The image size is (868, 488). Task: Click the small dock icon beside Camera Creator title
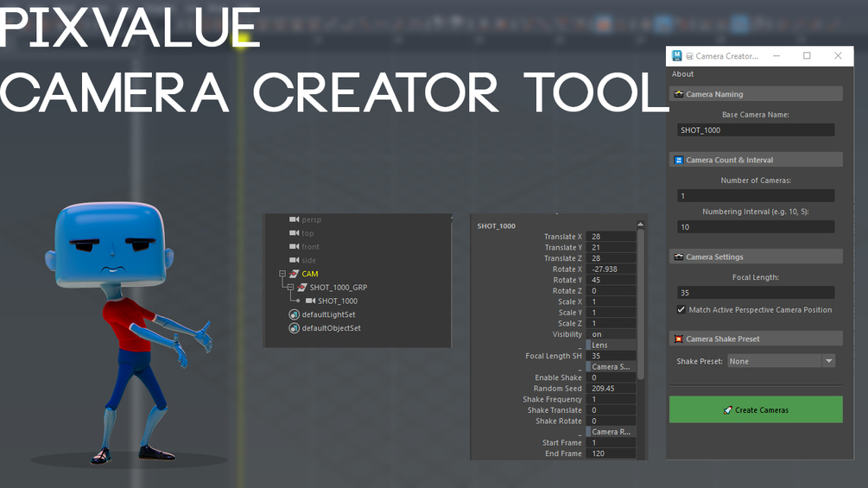(690, 56)
